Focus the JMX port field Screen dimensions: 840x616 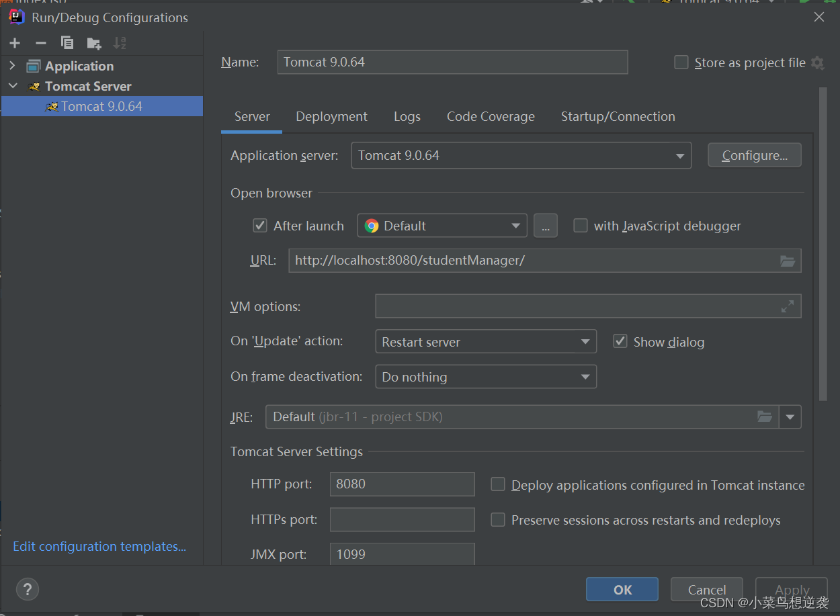click(x=403, y=554)
